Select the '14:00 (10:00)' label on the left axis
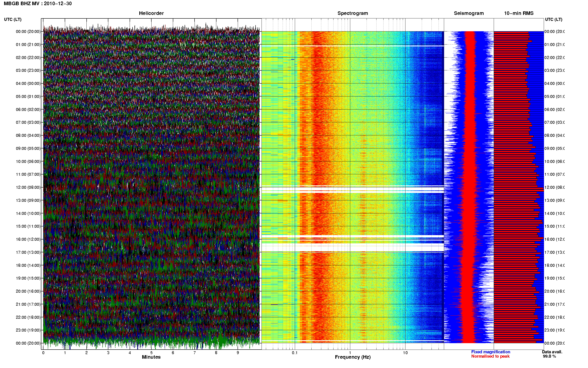The height and width of the screenshot is (368, 588). tap(28, 213)
